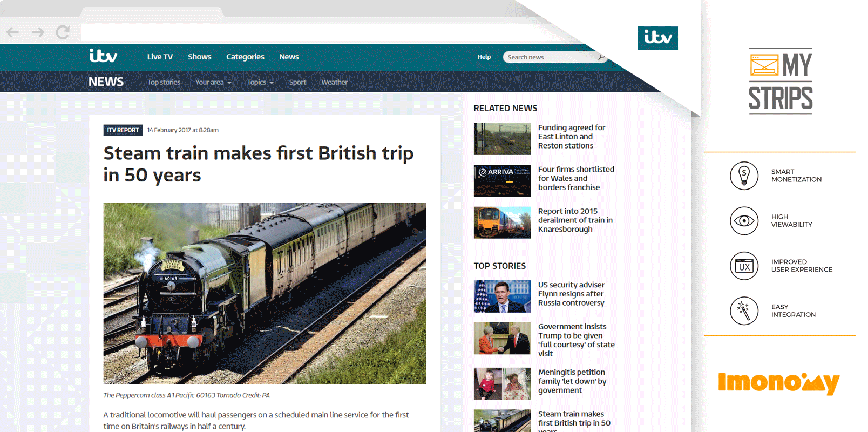The height and width of the screenshot is (432, 868).
Task: Click the High Viewability eye icon
Action: (744, 220)
